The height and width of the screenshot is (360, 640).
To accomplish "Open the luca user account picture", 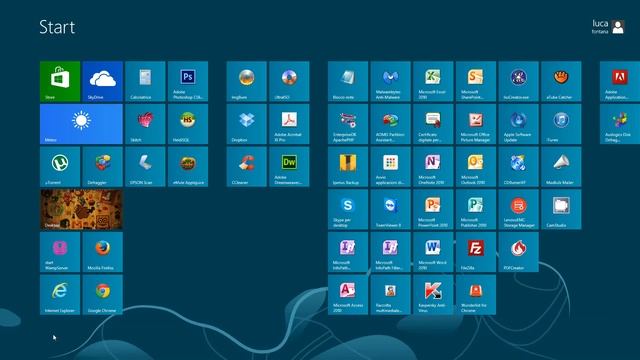I will 618,27.
